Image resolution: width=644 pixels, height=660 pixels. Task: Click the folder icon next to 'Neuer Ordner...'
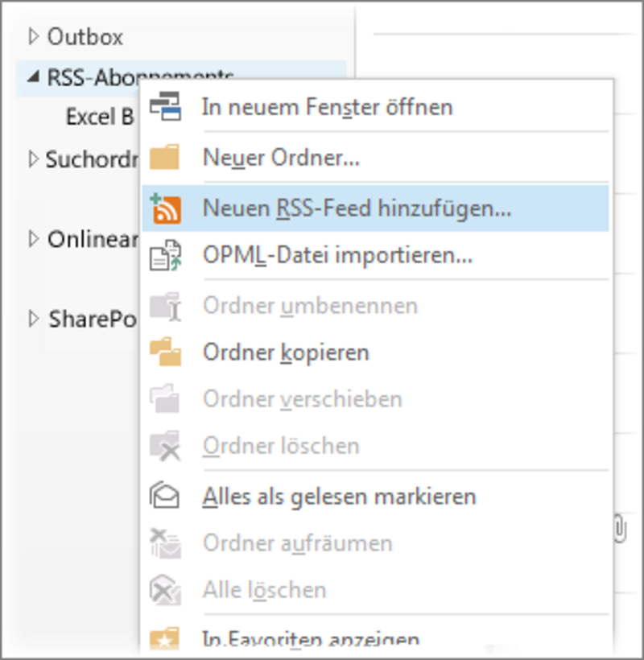pyautogui.click(x=164, y=157)
